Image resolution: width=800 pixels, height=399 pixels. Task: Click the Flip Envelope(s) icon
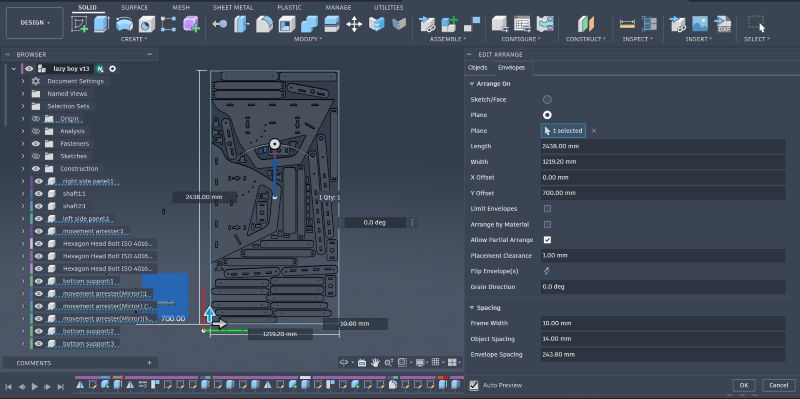tap(547, 271)
